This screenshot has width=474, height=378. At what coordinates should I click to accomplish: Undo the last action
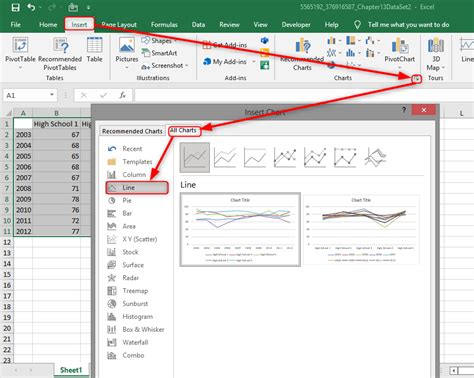[x=31, y=7]
